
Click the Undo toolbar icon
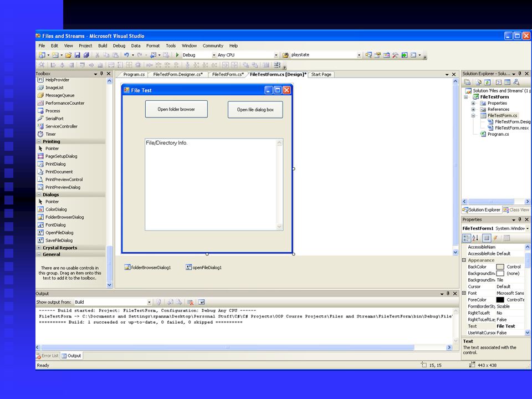pyautogui.click(x=126, y=55)
